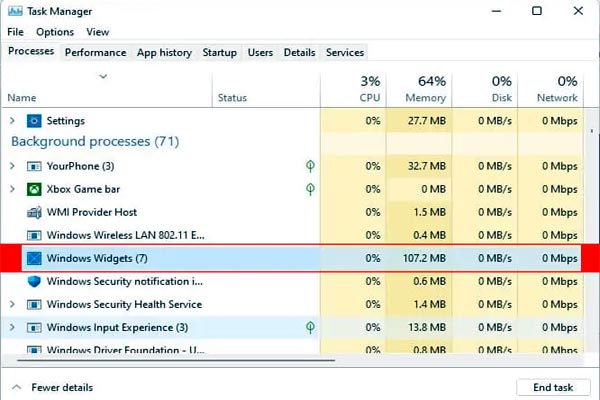Image resolution: width=600 pixels, height=400 pixels.
Task: Open the Options menu
Action: (x=55, y=32)
